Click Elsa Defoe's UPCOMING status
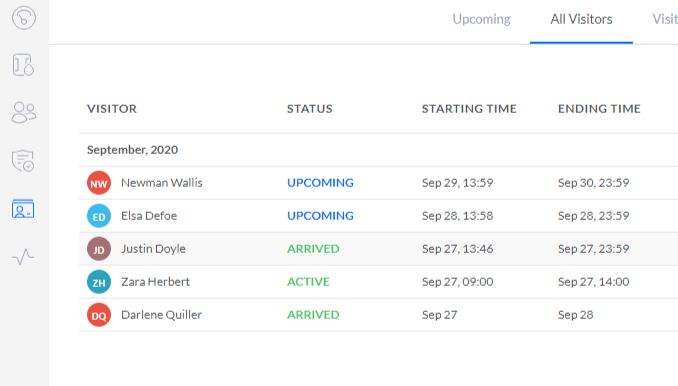Image resolution: width=678 pixels, height=386 pixels. [320, 216]
